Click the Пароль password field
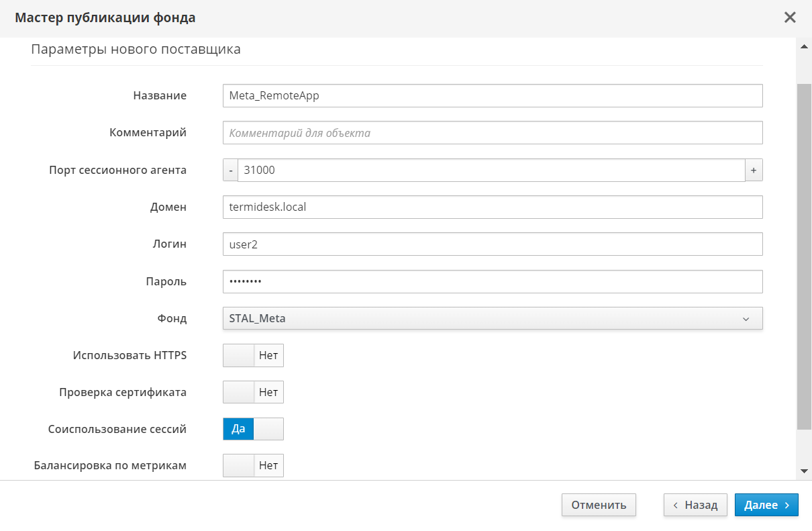This screenshot has width=812, height=531. point(492,282)
